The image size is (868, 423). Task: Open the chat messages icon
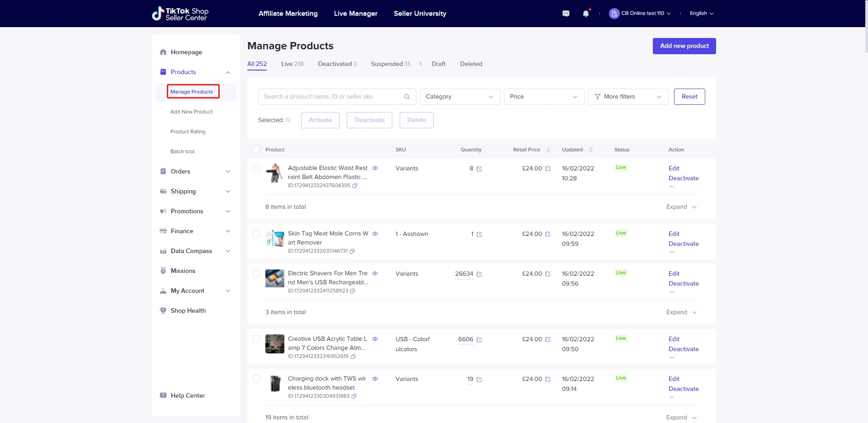[x=566, y=14]
